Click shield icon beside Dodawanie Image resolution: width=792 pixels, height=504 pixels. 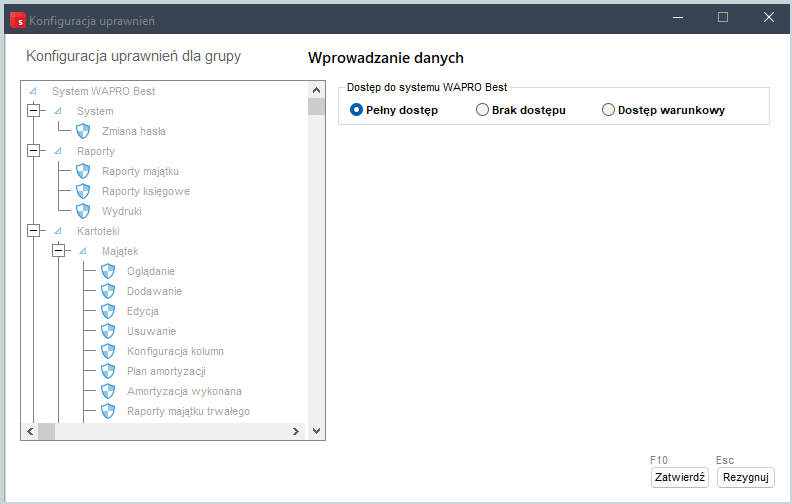pyautogui.click(x=108, y=291)
